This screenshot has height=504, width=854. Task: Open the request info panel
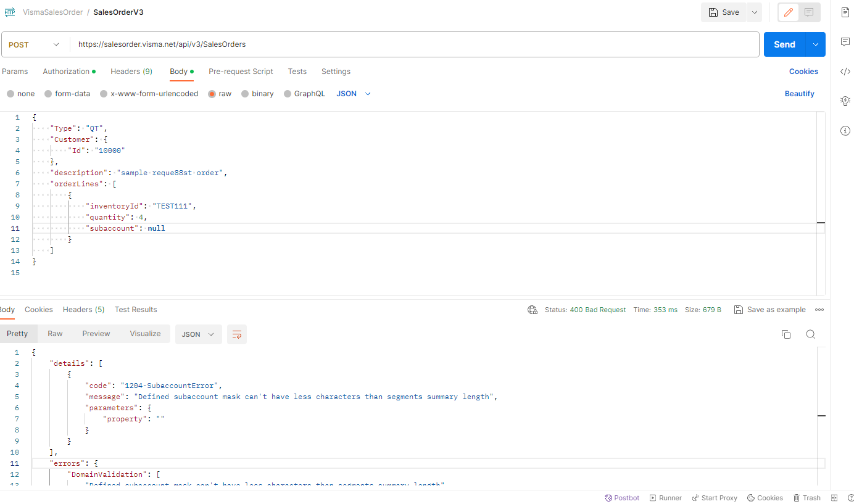pos(845,130)
